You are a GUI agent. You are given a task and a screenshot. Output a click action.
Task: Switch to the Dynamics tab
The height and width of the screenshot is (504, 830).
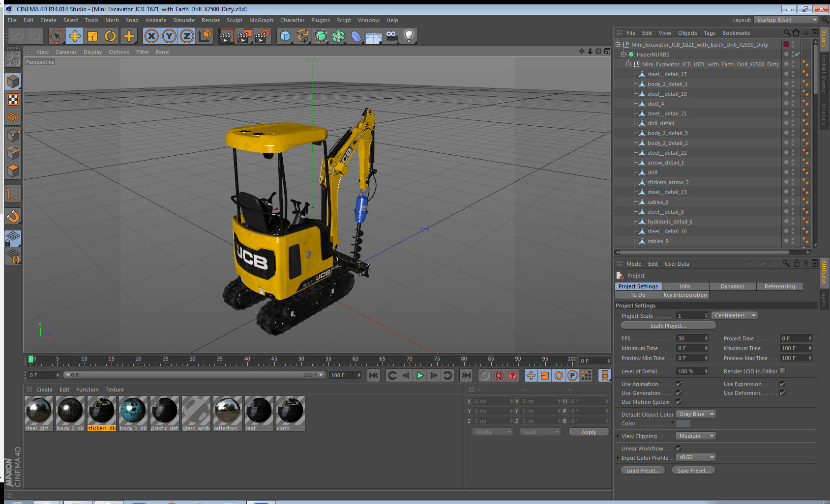tap(732, 286)
